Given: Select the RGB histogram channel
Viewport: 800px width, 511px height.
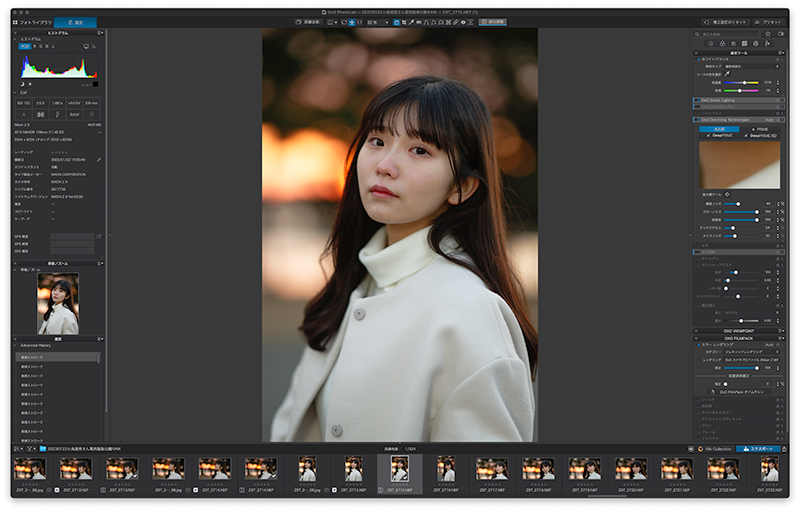Looking at the screenshot, I should point(25,46).
